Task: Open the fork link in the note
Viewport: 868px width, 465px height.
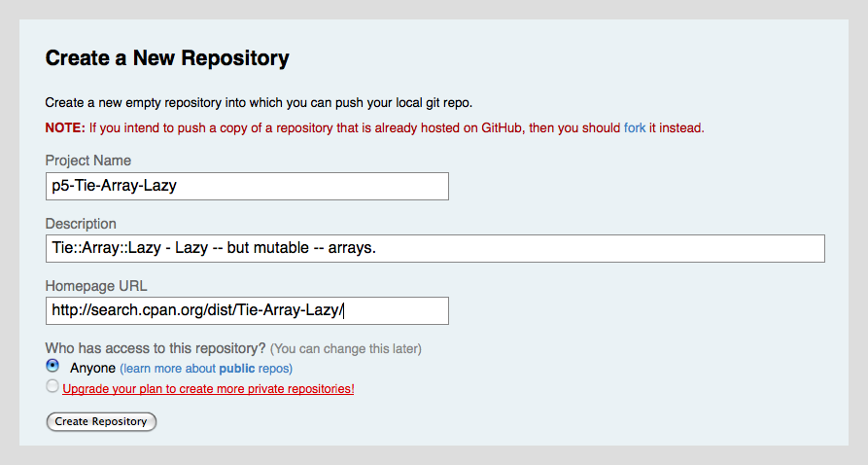Action: click(635, 128)
